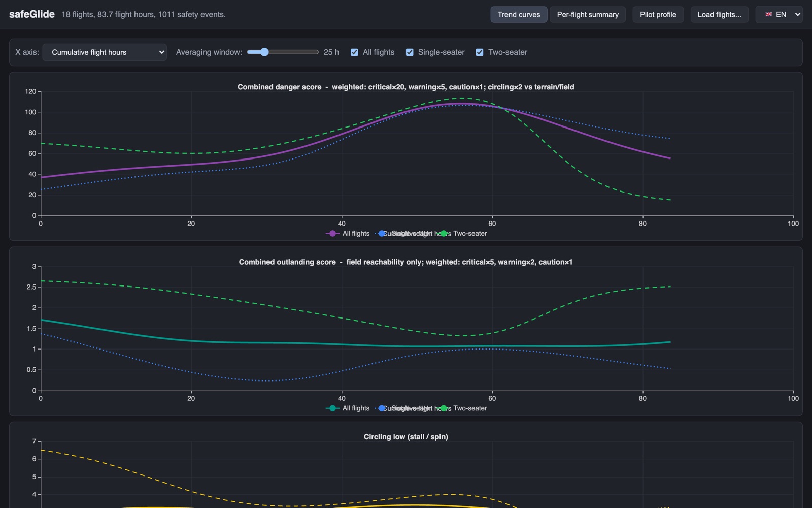Screen dimensions: 812x508
Task: Click the Load flights... button
Action: 719,14
